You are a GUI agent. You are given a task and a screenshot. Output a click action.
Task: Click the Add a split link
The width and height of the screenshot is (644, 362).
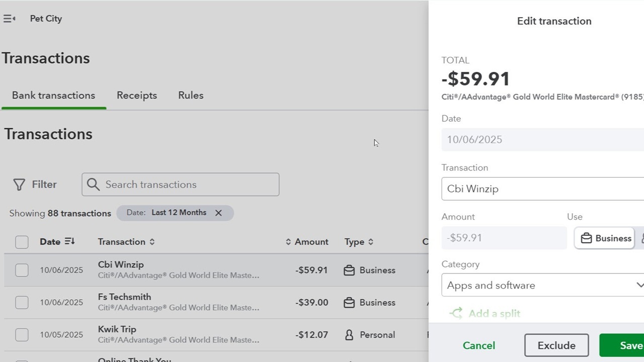[x=495, y=314]
